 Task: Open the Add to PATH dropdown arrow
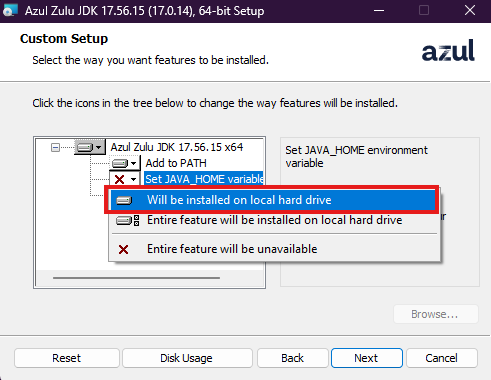click(x=134, y=163)
